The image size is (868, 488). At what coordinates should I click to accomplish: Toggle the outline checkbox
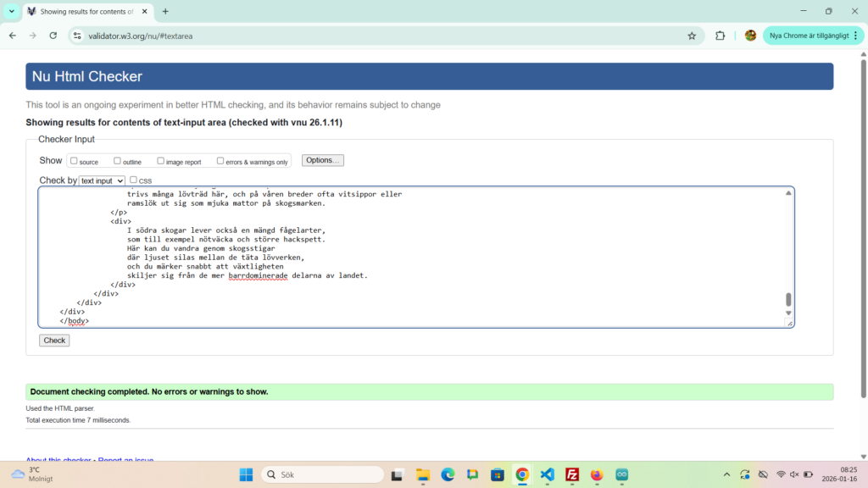point(116,160)
